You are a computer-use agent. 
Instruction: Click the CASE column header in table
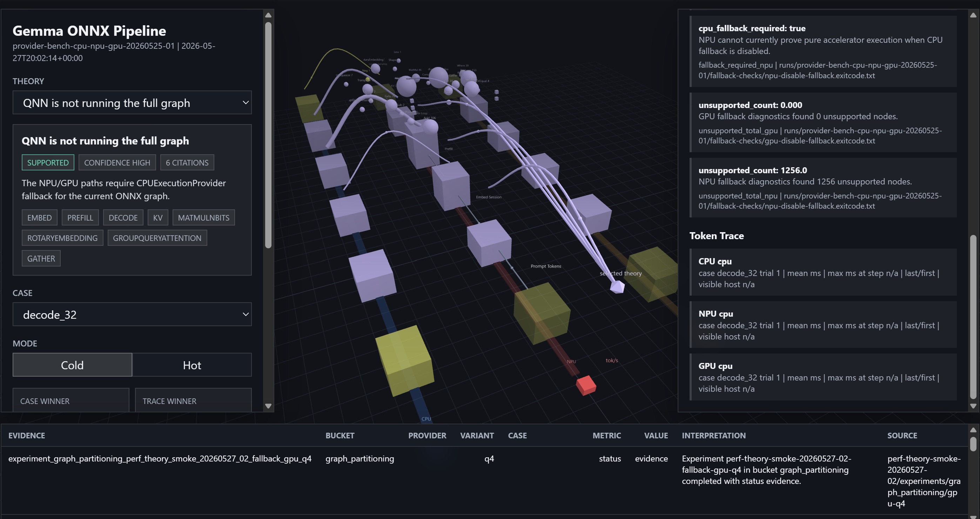point(517,435)
